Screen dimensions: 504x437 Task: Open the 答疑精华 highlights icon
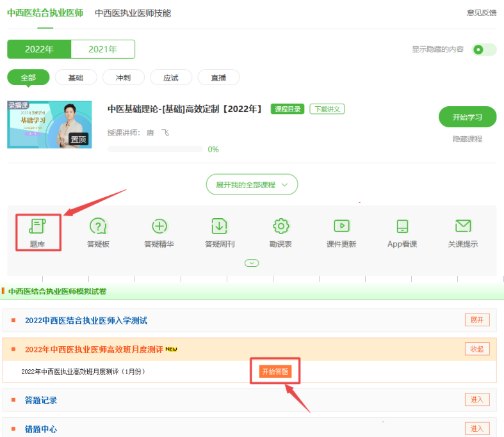pyautogui.click(x=159, y=227)
